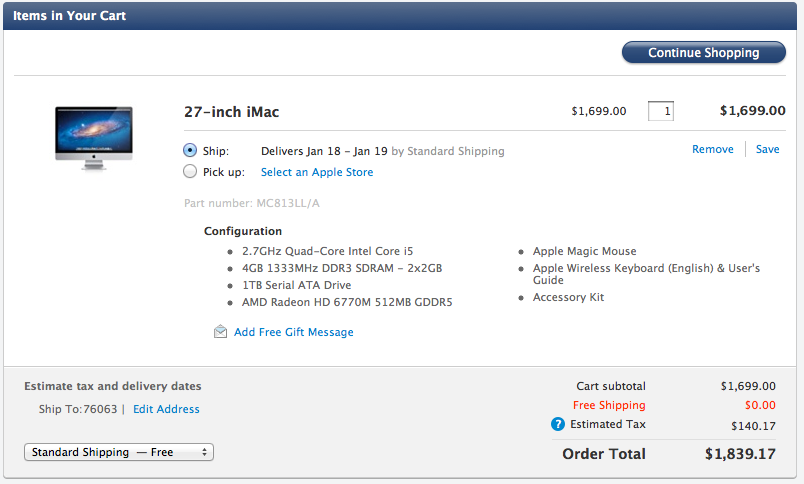Click the Free Shipping $0.00 amount
This screenshot has height=484, width=804.
pos(760,405)
